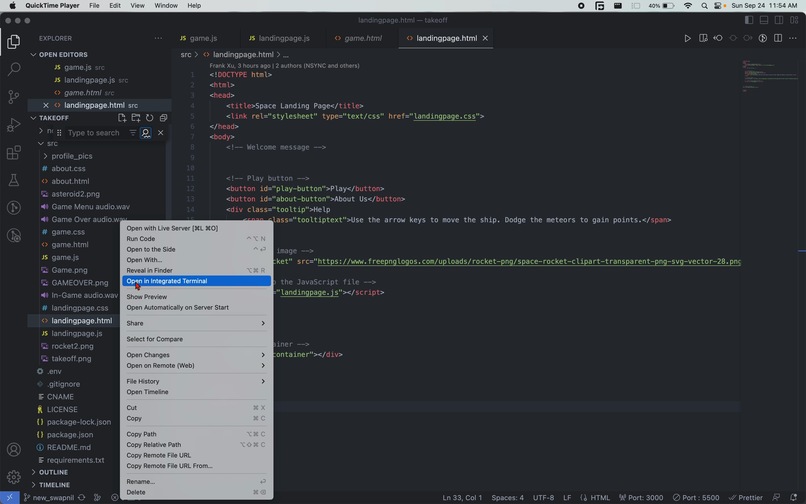Click Ln 33, Col 1 indicator
The height and width of the screenshot is (504, 806).
(462, 497)
